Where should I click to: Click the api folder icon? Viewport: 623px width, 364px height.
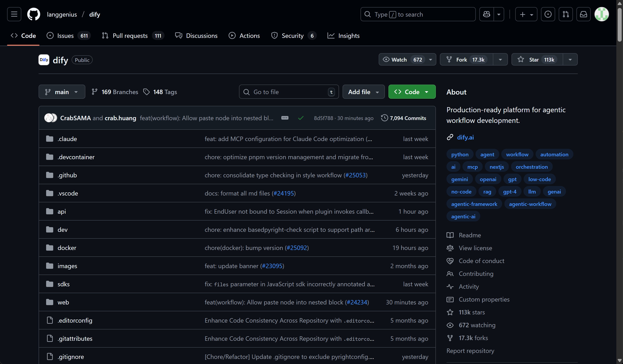click(x=50, y=211)
